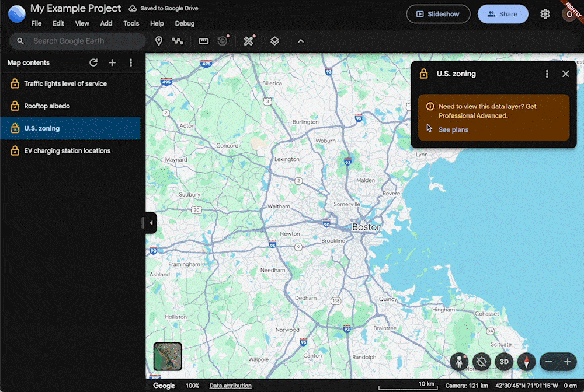Viewport: 584px width, 392px height.
Task: Toggle the 3D view button
Action: (504, 362)
